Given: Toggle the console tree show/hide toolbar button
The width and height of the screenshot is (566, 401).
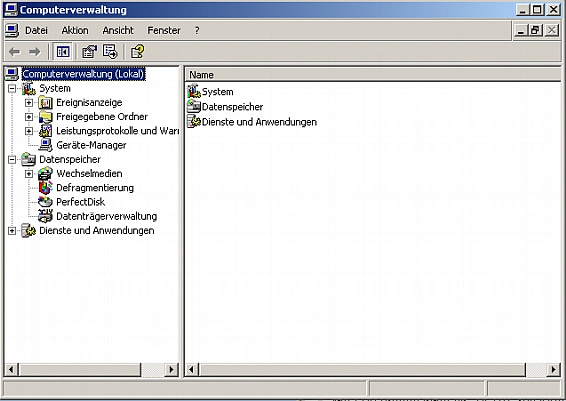Looking at the screenshot, I should [x=63, y=52].
